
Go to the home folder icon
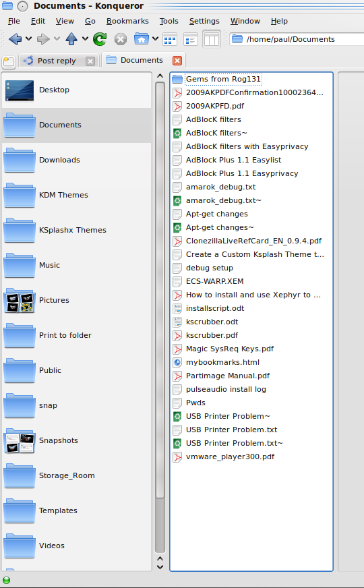(x=142, y=39)
